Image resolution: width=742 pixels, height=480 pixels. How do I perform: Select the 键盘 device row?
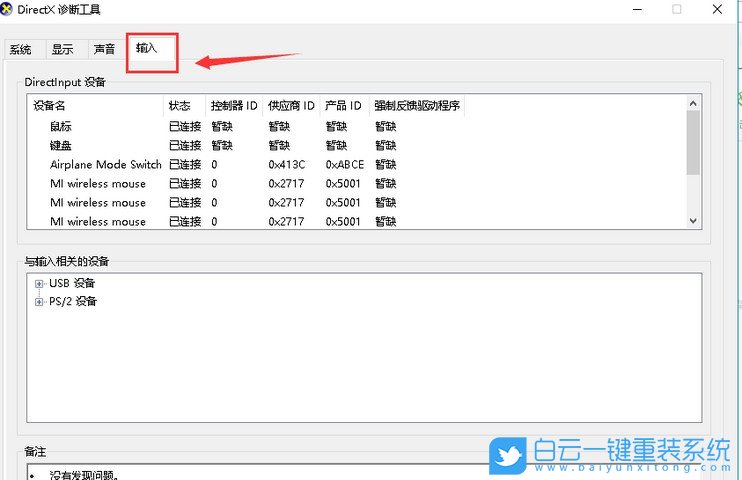click(61, 146)
